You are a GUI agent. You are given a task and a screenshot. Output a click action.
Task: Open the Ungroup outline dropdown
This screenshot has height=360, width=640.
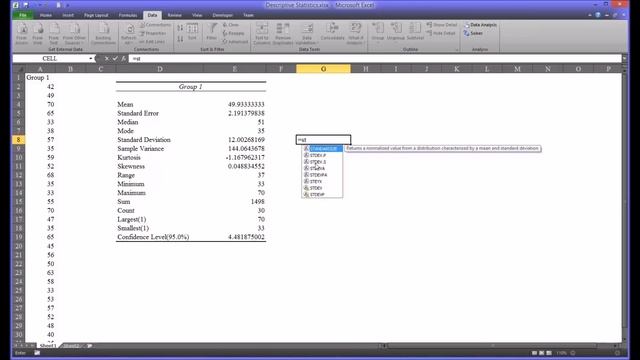pos(396,33)
